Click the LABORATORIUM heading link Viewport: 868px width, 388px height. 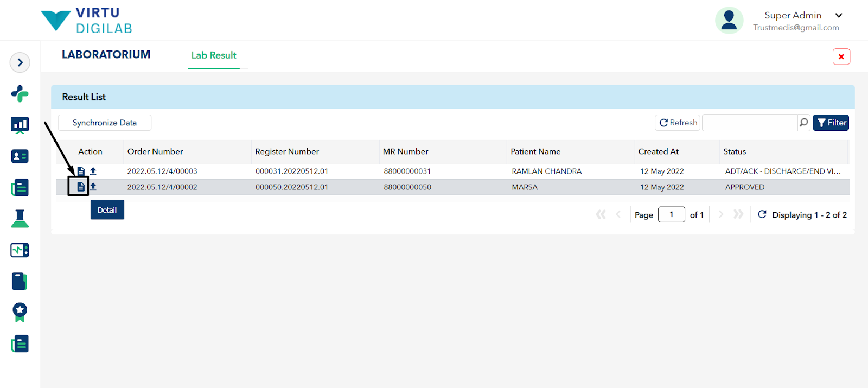(106, 55)
